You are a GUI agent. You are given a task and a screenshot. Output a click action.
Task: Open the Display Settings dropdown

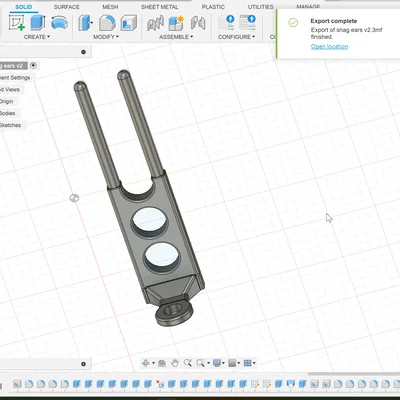coord(219,363)
